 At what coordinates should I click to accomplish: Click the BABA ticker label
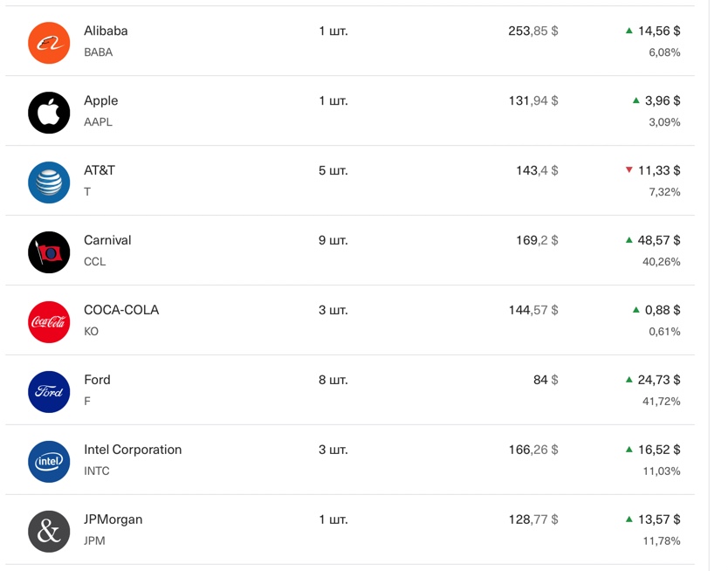point(98,52)
